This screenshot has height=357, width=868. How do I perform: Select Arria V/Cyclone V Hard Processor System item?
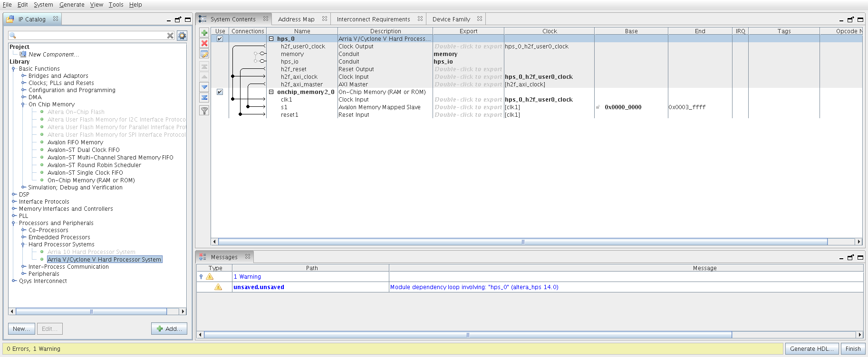coord(105,260)
